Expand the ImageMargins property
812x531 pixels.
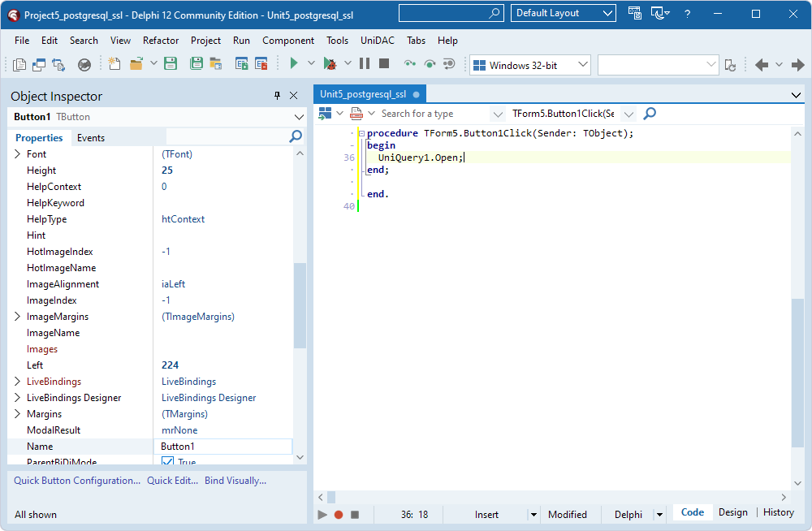[17, 316]
